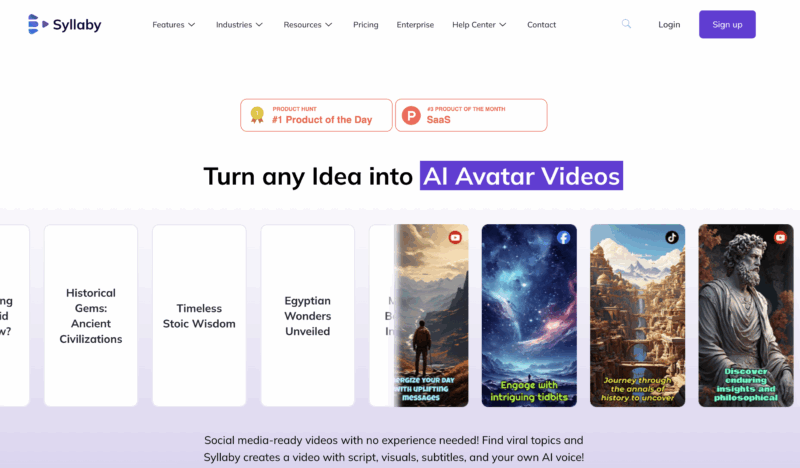Screen dimensions: 800x468
Task: Click the Syllaby logo icon
Action: [38, 24]
